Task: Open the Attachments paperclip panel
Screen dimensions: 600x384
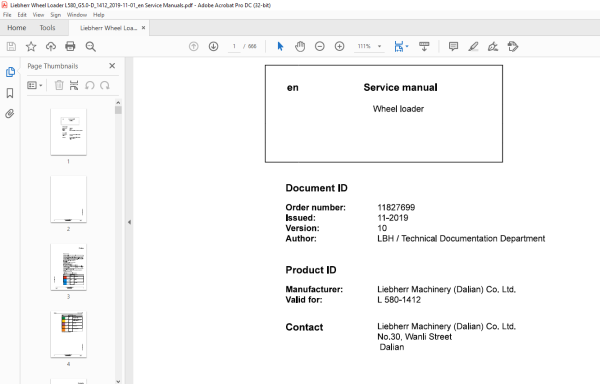Action: point(10,114)
